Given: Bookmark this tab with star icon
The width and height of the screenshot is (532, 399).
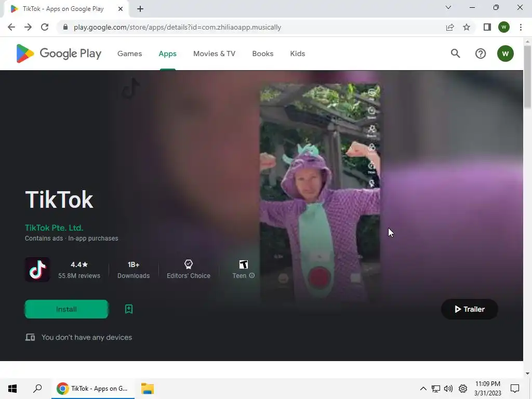Looking at the screenshot, I should click(467, 27).
